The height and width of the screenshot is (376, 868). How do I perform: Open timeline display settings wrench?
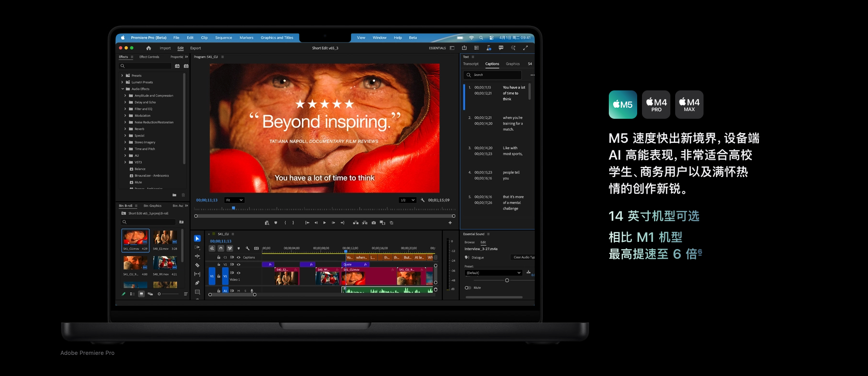pos(248,248)
